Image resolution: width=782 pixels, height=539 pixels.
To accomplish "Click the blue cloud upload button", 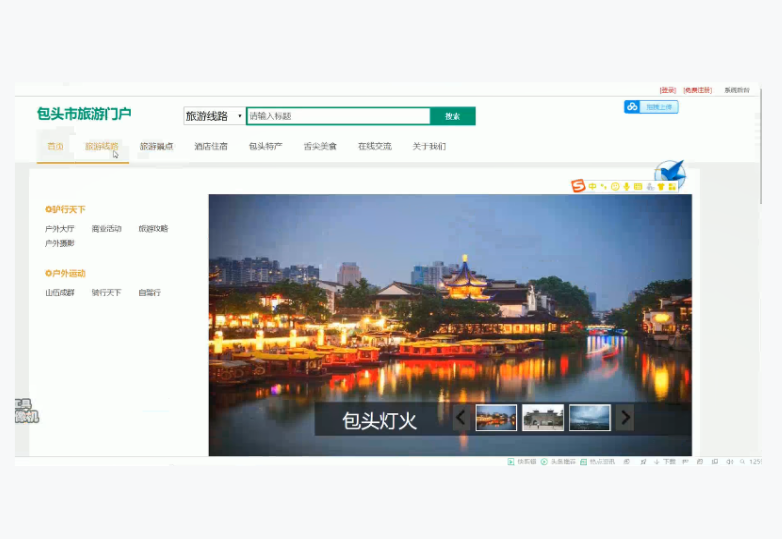I will coord(651,107).
